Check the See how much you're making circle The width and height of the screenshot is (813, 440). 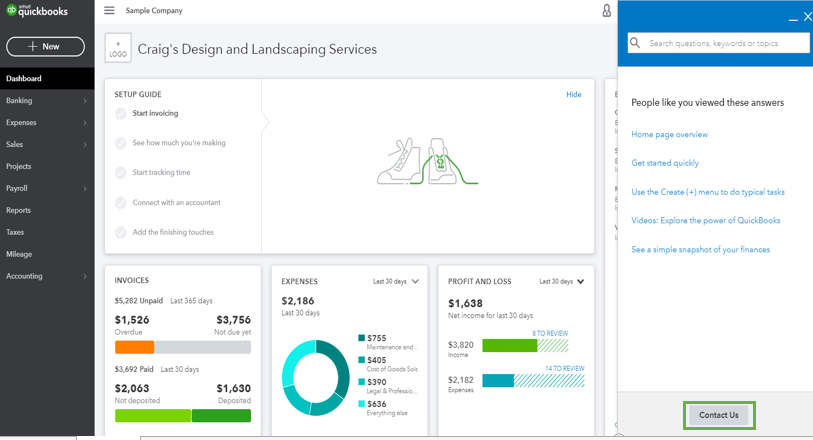120,143
